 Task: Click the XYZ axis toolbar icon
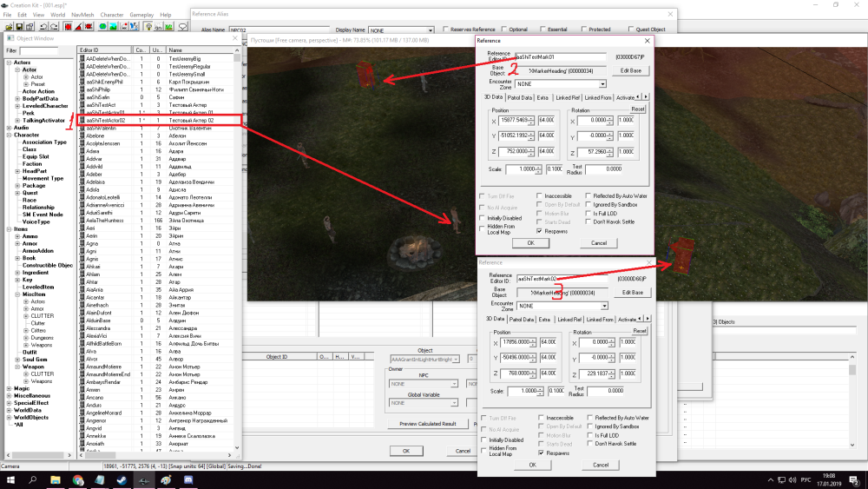click(134, 27)
